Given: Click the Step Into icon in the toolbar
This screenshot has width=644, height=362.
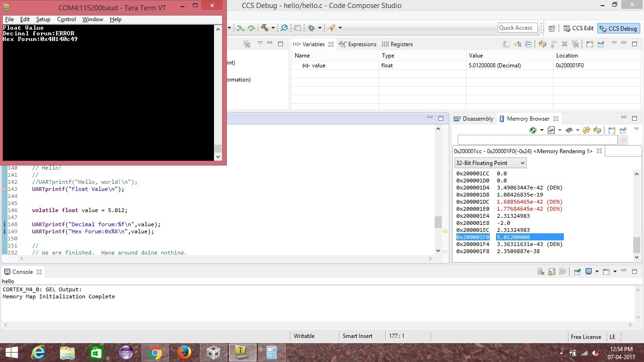Looking at the screenshot, I should [x=240, y=28].
